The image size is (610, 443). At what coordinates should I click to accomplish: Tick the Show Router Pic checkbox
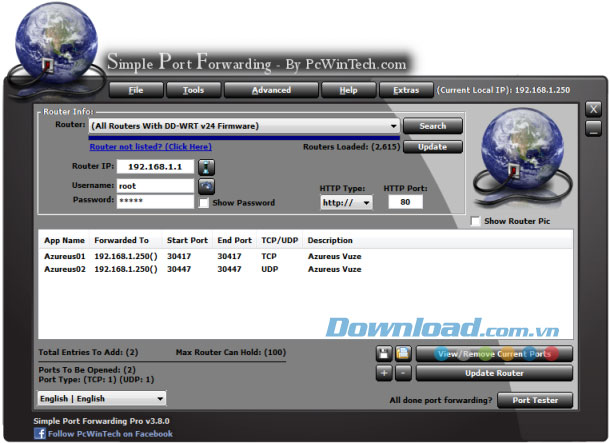476,221
